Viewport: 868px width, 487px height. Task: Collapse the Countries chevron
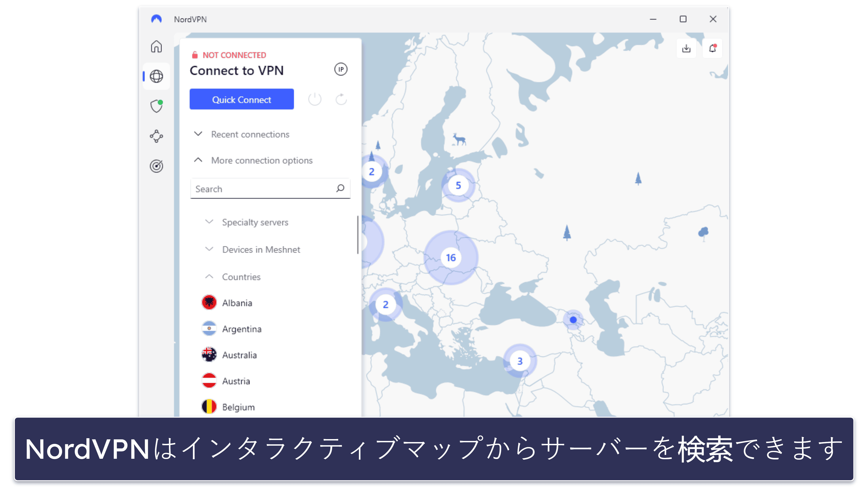pos(209,277)
